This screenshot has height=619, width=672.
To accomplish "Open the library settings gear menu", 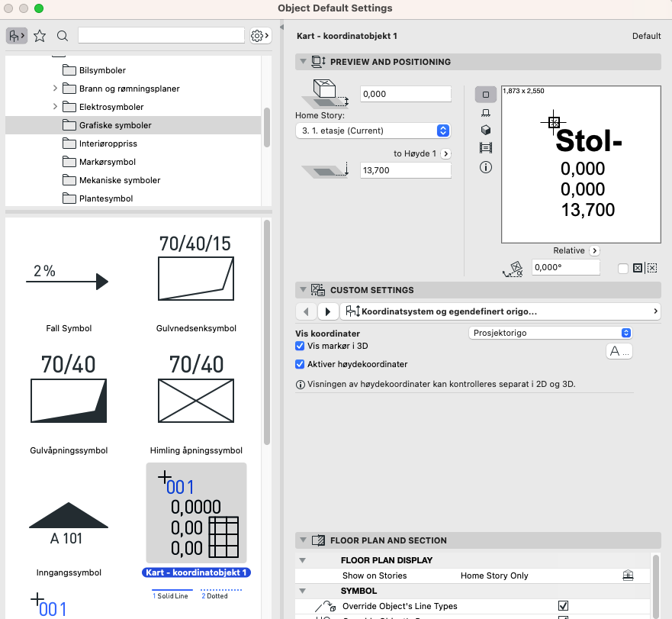I will [x=259, y=36].
